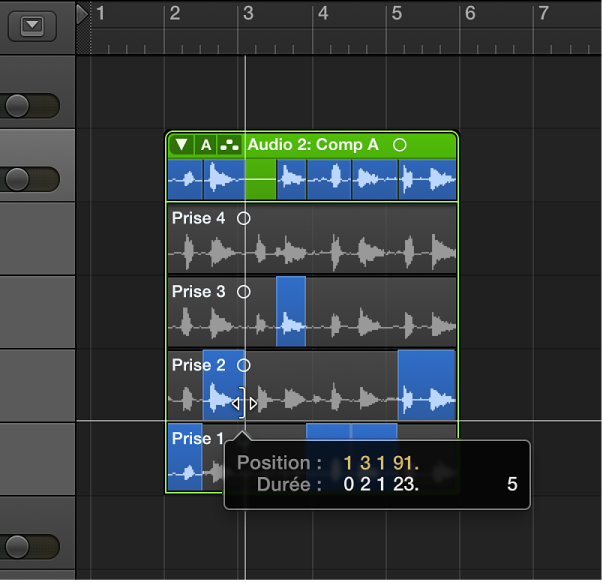Select the green empty gap in the comp lane
The height and width of the screenshot is (582, 602).
[x=260, y=181]
